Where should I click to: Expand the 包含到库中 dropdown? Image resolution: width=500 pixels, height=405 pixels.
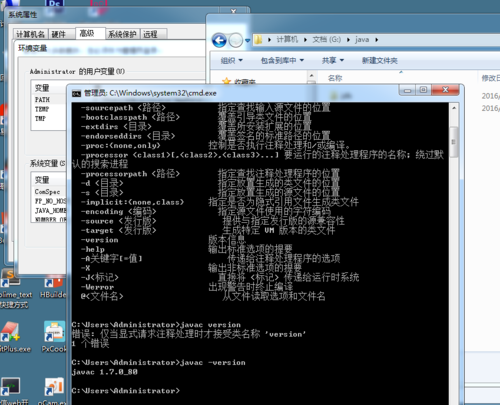pyautogui.click(x=282, y=60)
